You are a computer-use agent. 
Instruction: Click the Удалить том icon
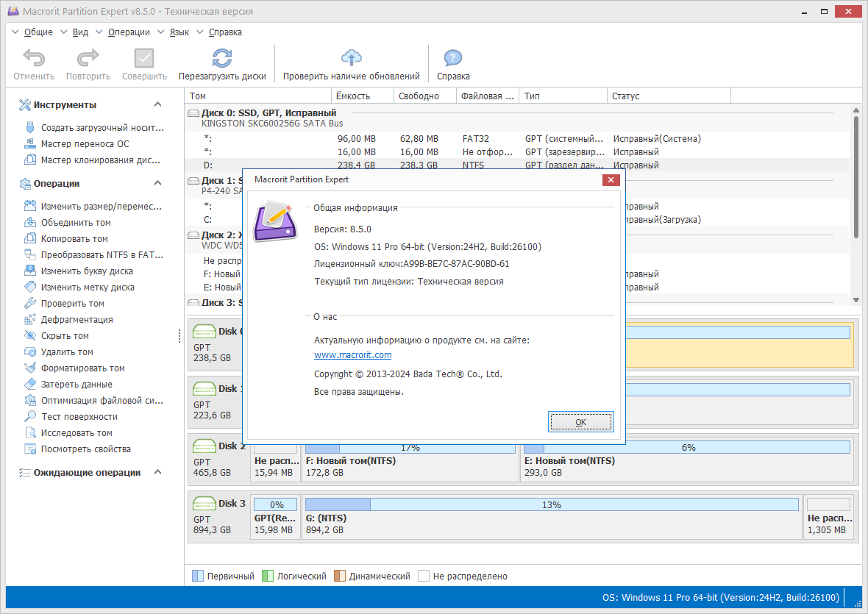tap(30, 351)
